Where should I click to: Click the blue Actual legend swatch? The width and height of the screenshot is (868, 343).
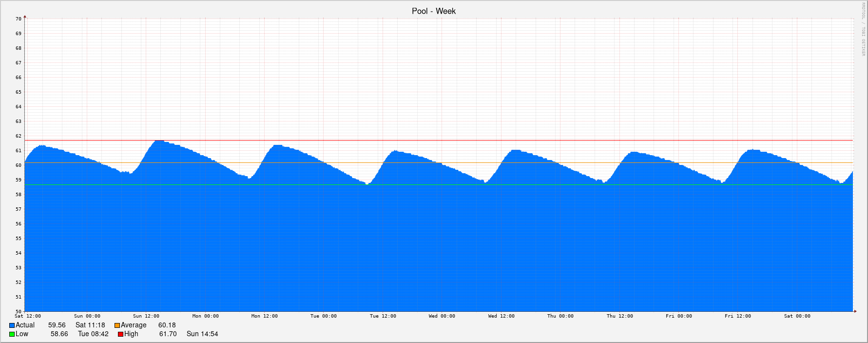[12, 325]
